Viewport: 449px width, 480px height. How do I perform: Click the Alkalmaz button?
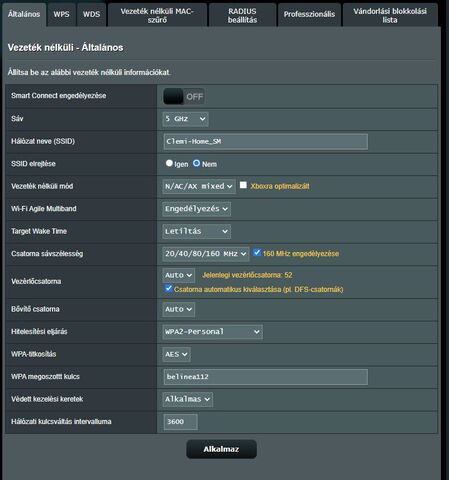(x=221, y=449)
